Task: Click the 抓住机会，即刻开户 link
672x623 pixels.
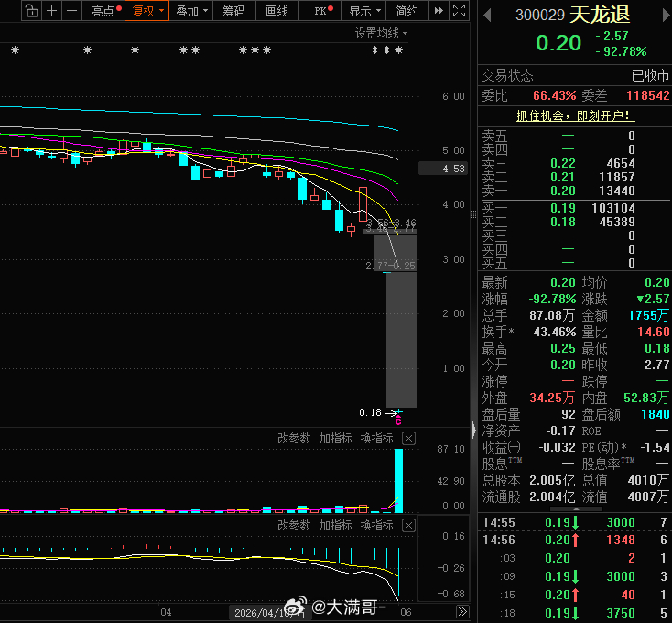Action: 575,115
